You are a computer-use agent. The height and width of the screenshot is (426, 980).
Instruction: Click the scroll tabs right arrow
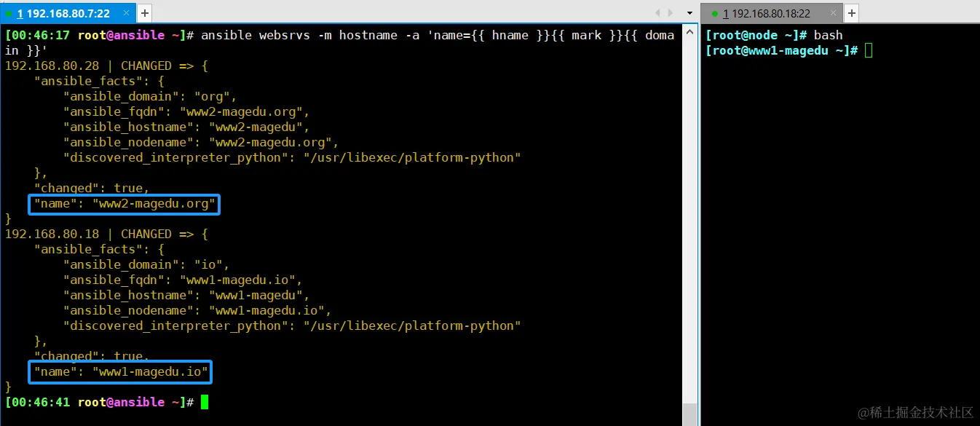point(671,13)
